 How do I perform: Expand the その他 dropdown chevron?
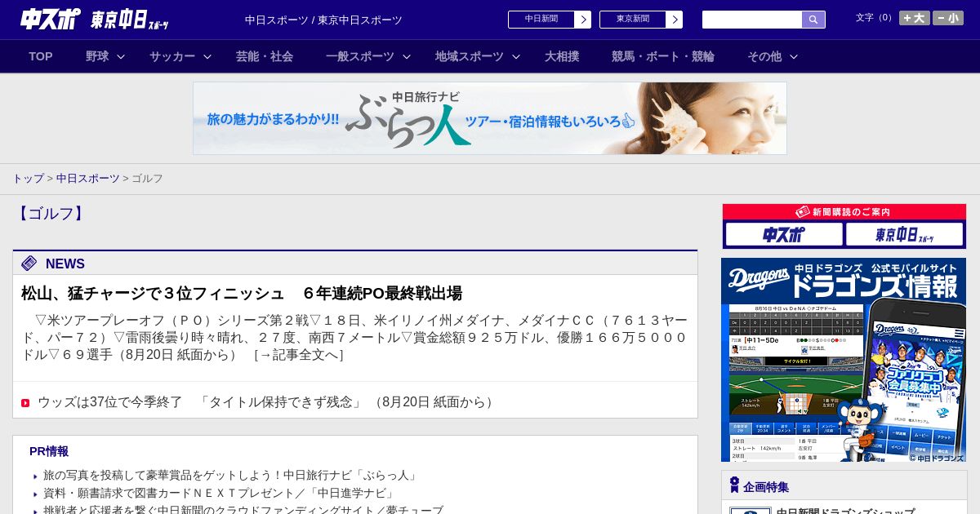point(794,56)
